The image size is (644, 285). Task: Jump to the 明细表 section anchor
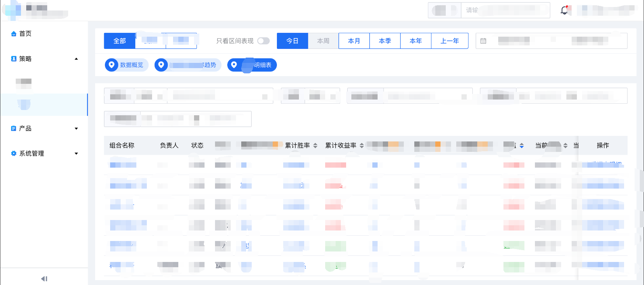[x=252, y=65]
